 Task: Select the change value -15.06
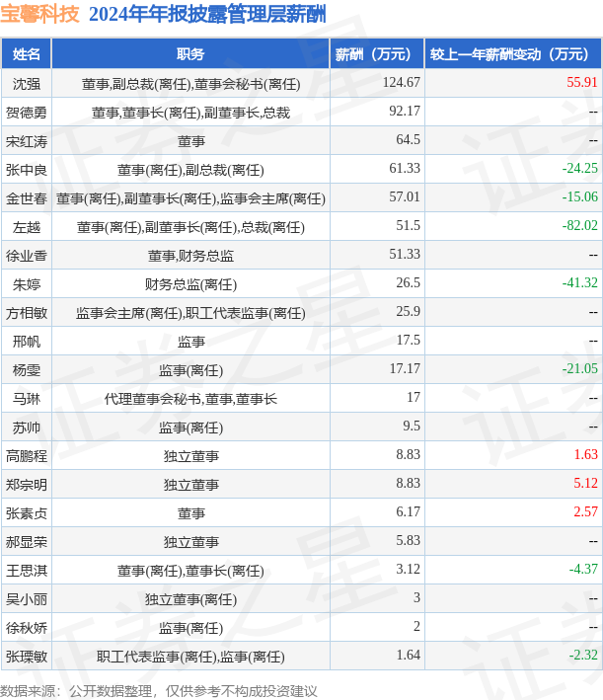(579, 196)
